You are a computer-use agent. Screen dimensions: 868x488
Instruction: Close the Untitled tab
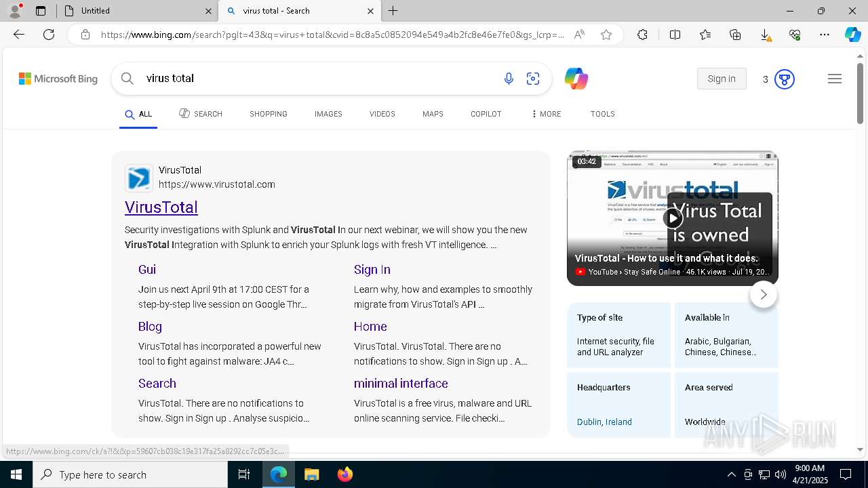pyautogui.click(x=208, y=11)
